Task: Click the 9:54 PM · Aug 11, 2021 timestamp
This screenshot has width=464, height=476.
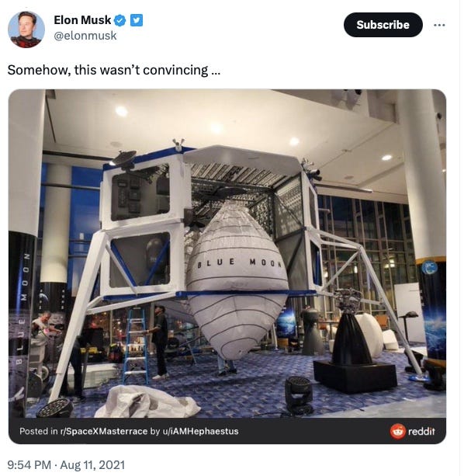Action: (x=66, y=465)
